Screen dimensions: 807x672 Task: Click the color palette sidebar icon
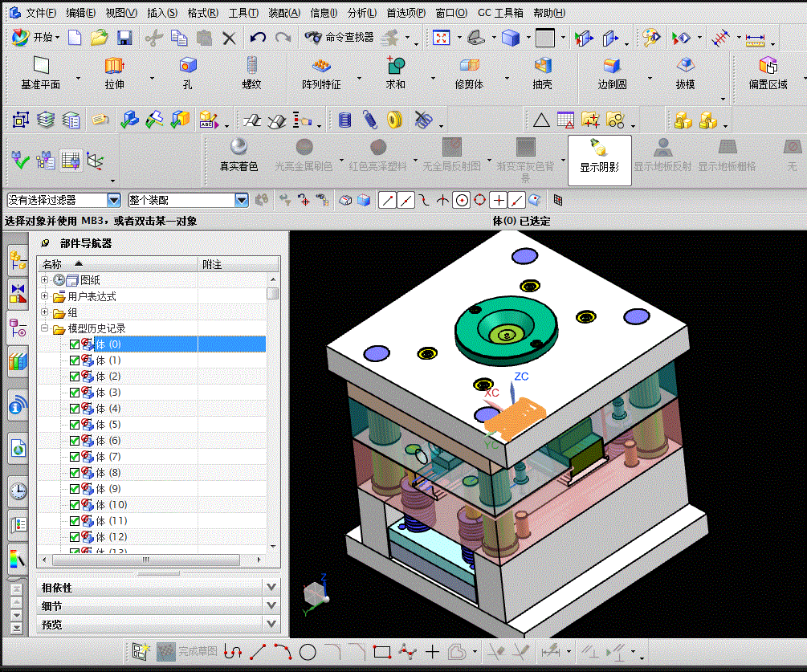pos(18,558)
